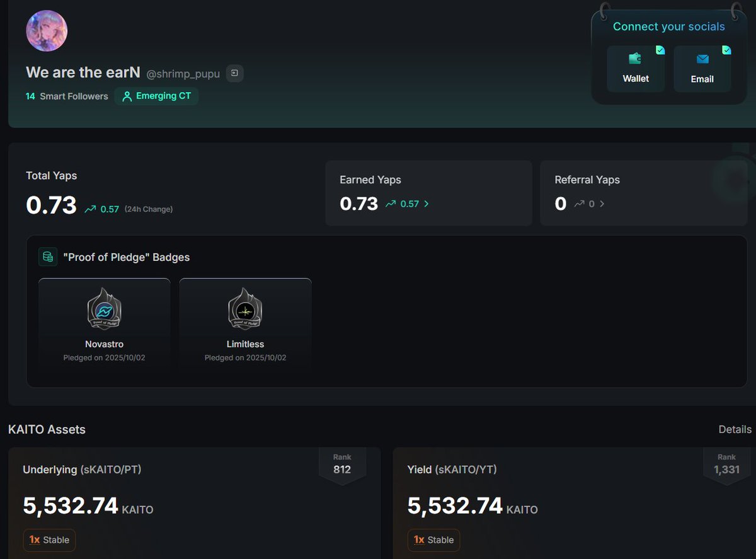Expand the Earned Yaps chevron arrow

click(427, 204)
